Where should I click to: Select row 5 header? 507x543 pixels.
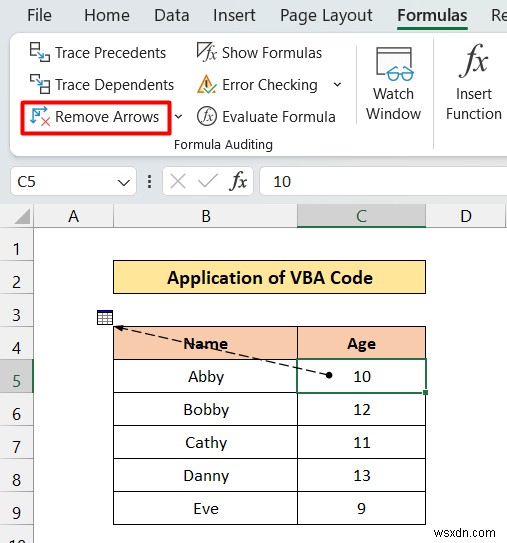(x=16, y=376)
